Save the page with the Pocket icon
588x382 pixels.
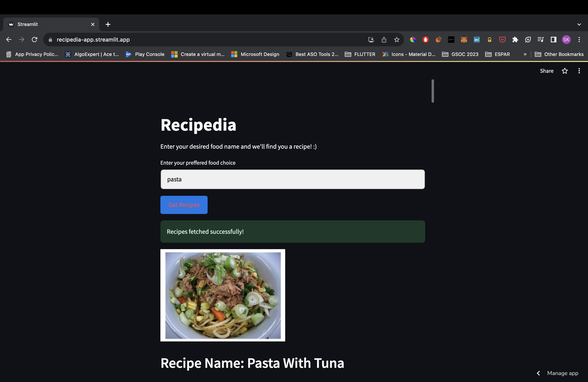[502, 40]
